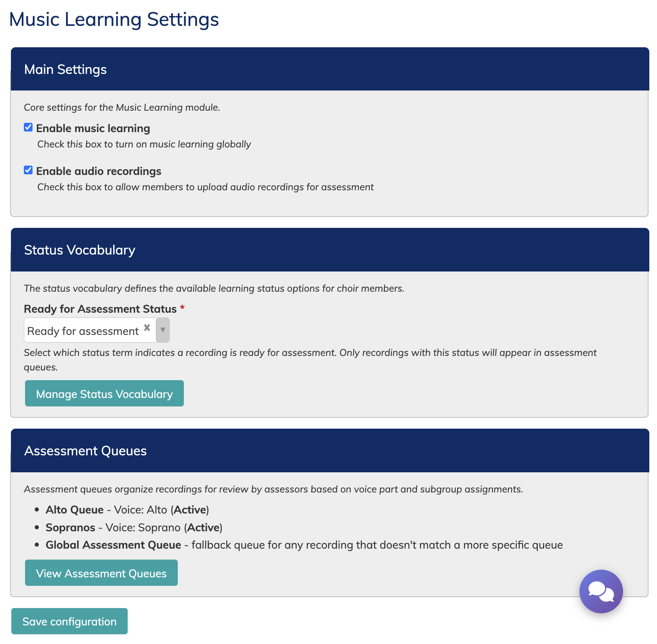
Task: Open the Ready for assessment select box
Action: tap(83, 331)
